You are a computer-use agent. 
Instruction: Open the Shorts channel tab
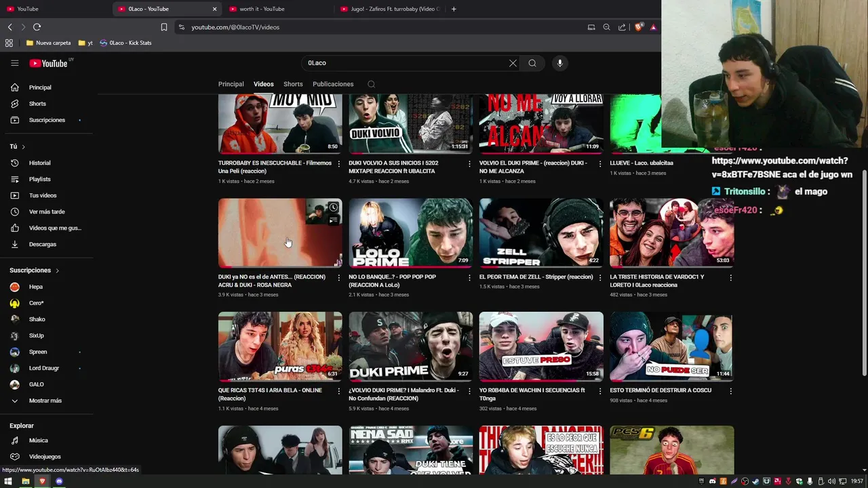[293, 84]
